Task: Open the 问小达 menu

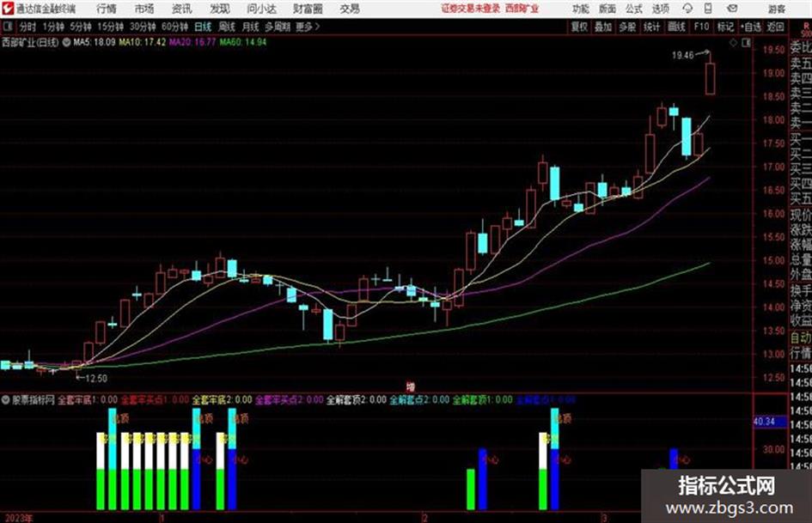Action: tap(261, 9)
